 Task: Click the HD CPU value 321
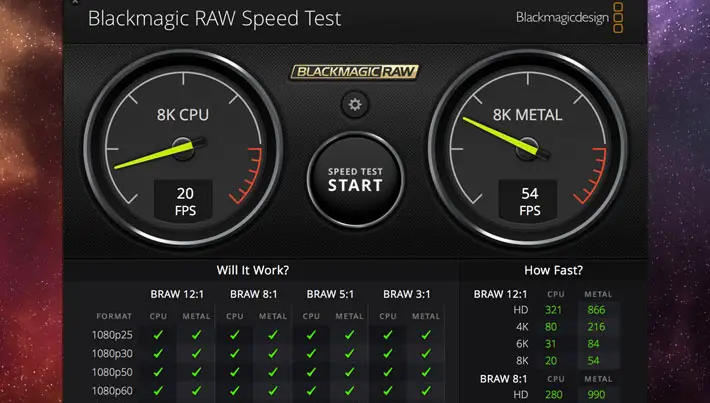click(x=553, y=310)
